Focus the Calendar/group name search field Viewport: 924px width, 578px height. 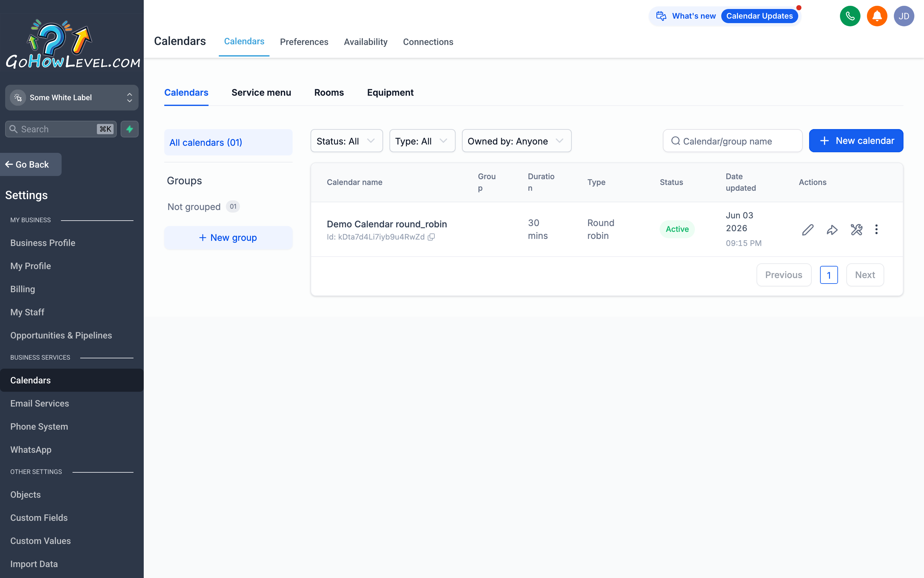[732, 141]
